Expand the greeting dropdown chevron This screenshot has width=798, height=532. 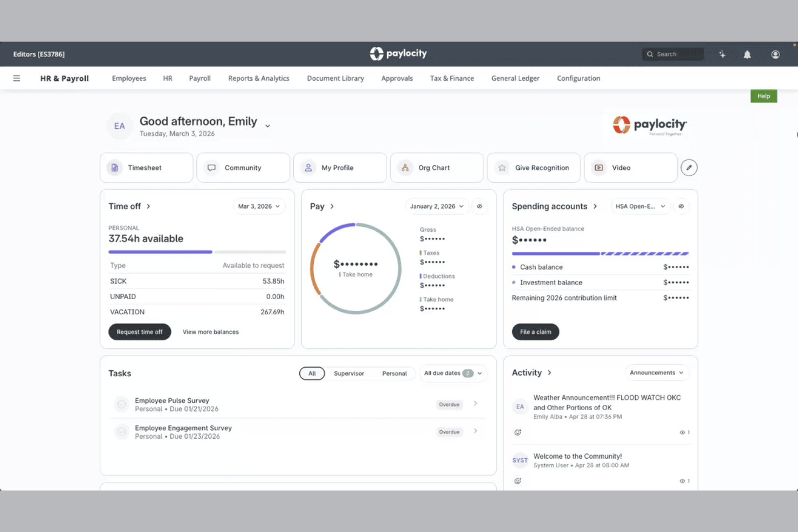coord(267,126)
